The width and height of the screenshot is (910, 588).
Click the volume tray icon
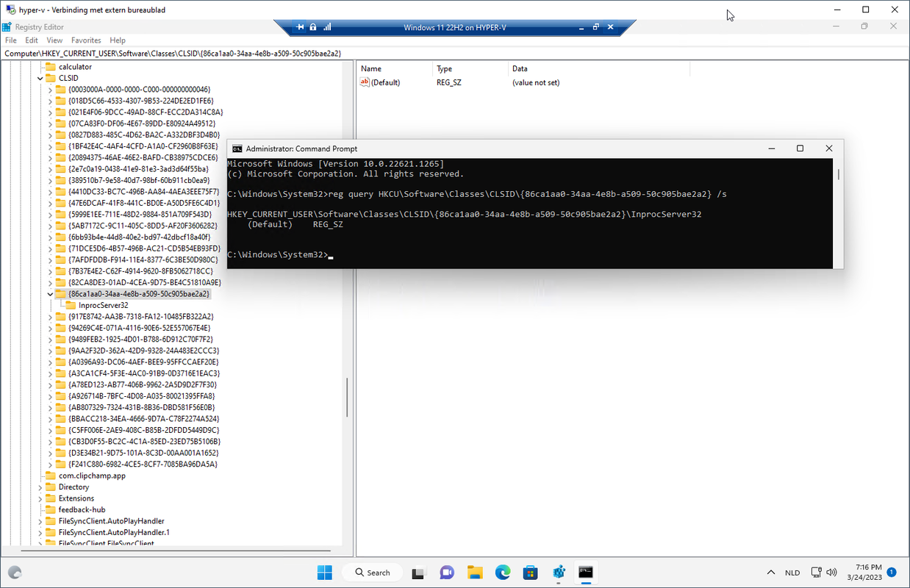point(832,573)
